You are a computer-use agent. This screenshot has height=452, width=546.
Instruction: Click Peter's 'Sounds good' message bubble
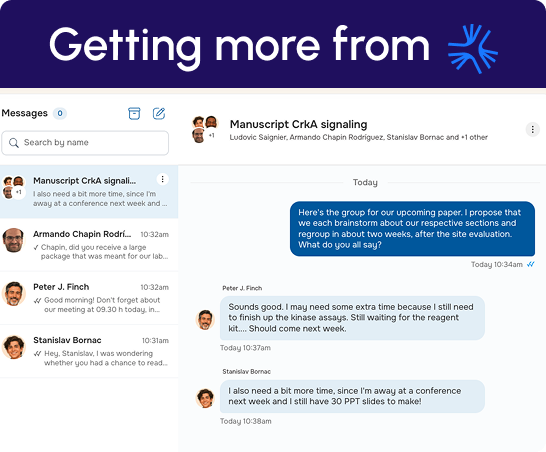click(352, 318)
